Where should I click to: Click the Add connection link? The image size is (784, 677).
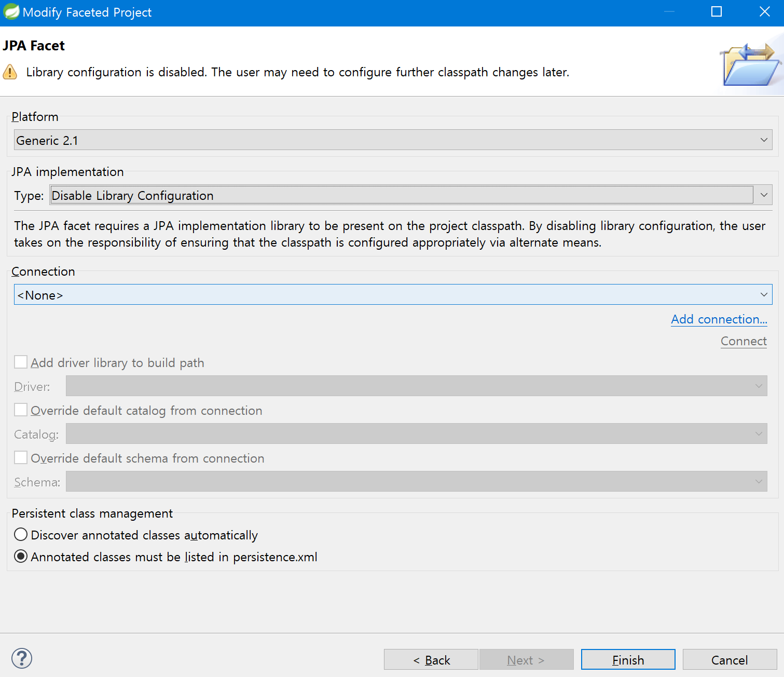tap(719, 319)
